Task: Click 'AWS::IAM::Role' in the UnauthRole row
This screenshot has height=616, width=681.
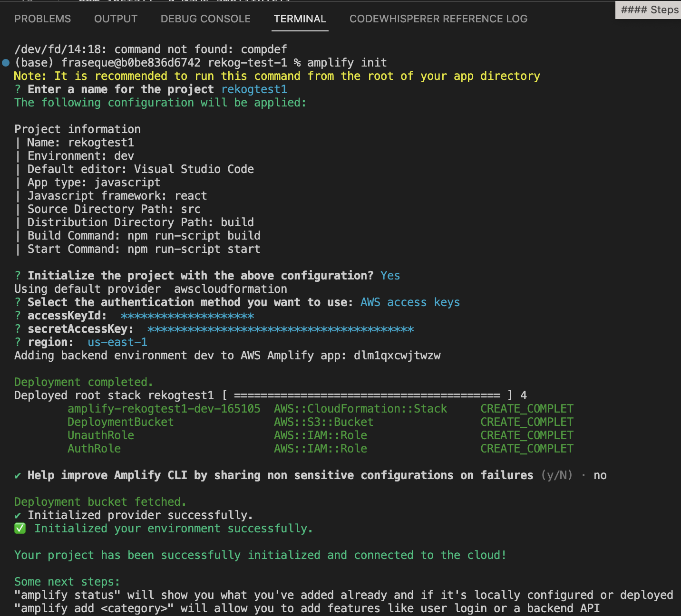Action: point(321,435)
